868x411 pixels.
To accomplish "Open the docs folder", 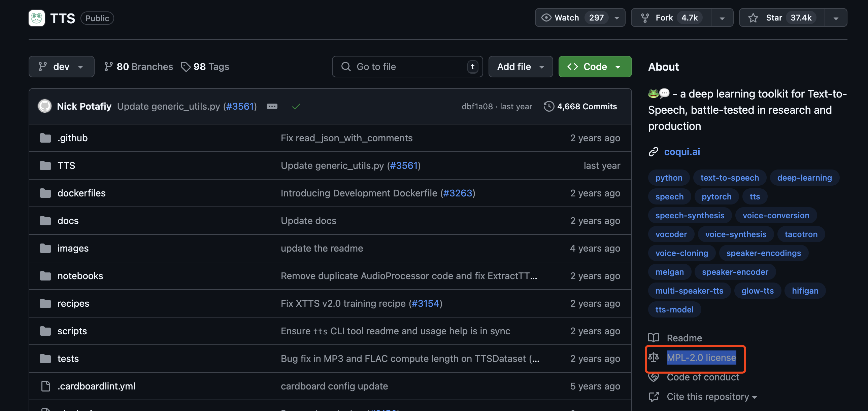I will [68, 221].
